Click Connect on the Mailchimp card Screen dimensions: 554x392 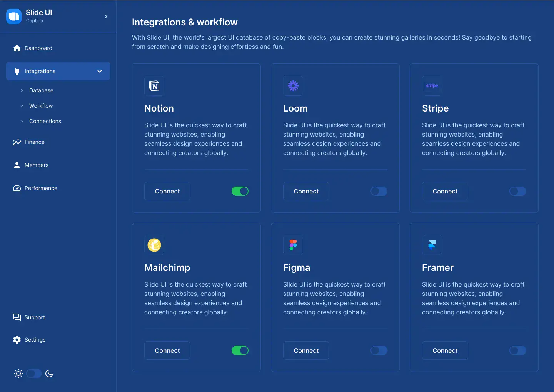coord(167,350)
